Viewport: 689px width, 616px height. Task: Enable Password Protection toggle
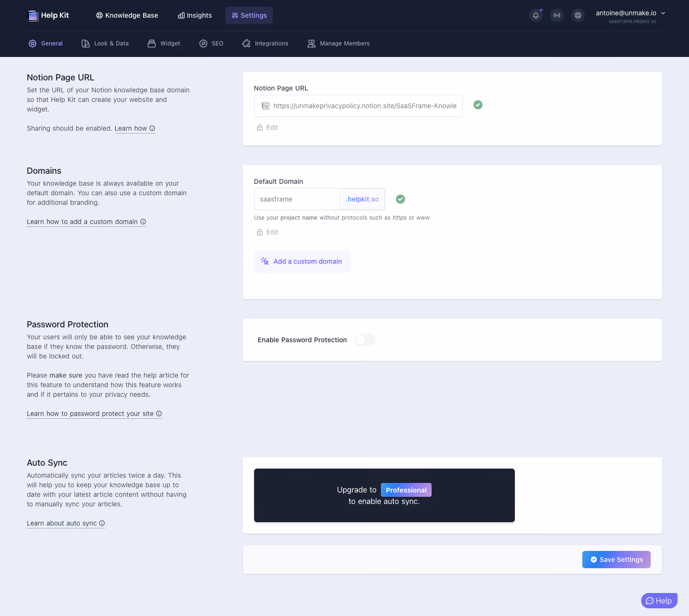pos(365,340)
